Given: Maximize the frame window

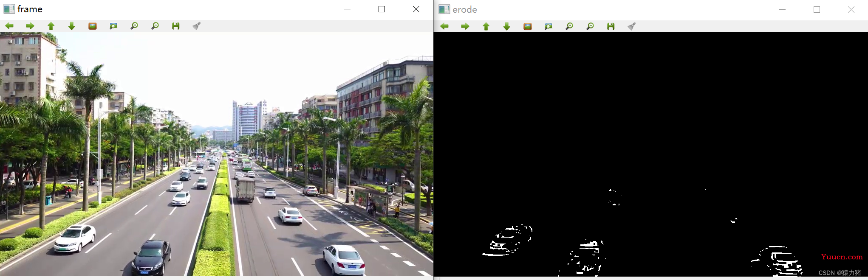Looking at the screenshot, I should click(382, 9).
